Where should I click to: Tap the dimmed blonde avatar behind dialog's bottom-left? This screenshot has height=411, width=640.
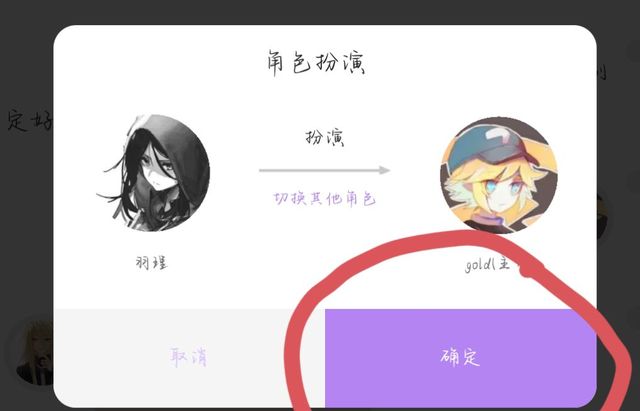click(x=35, y=353)
